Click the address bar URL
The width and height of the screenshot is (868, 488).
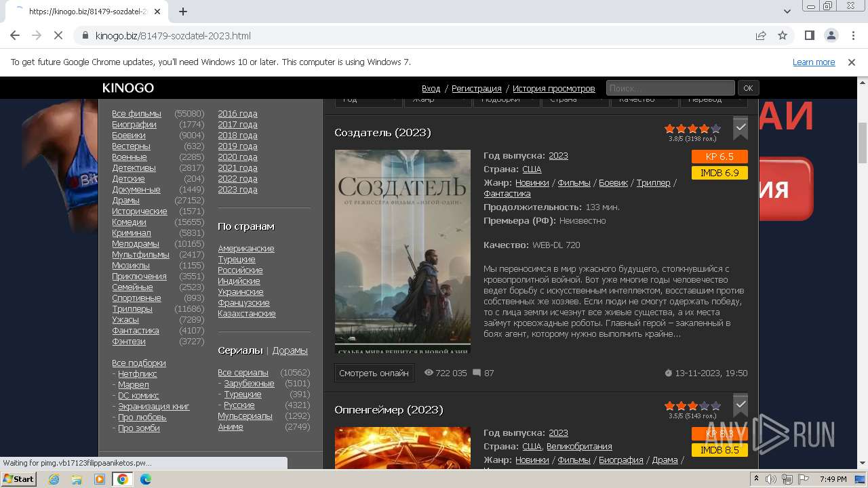coord(173,36)
